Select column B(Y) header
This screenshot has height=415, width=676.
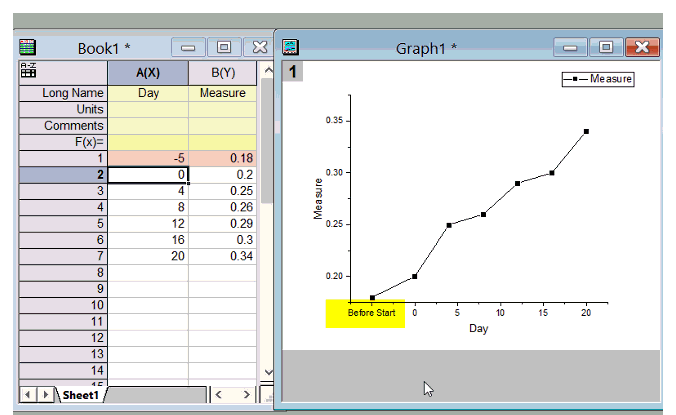point(222,73)
